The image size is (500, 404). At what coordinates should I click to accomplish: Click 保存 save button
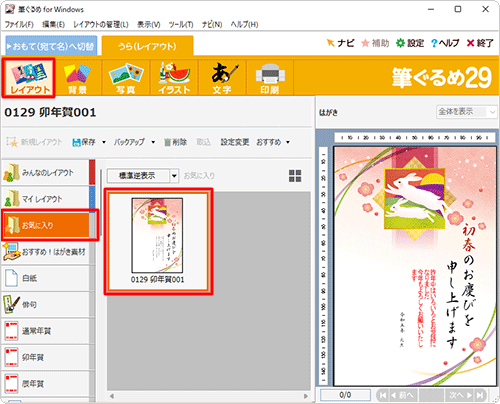(x=84, y=142)
